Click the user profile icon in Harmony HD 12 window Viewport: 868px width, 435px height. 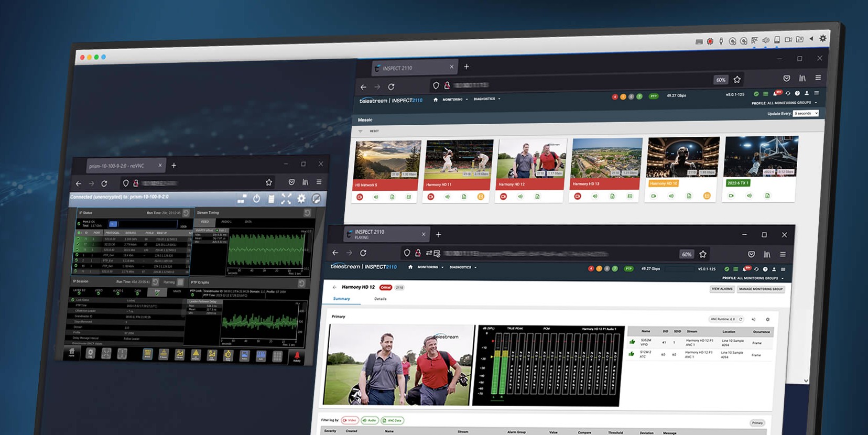(774, 269)
